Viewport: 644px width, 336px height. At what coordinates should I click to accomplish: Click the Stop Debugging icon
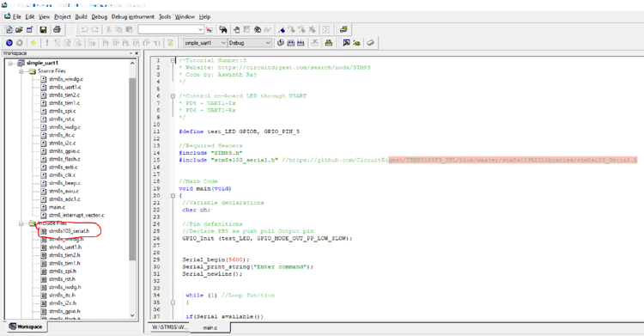coord(19,43)
